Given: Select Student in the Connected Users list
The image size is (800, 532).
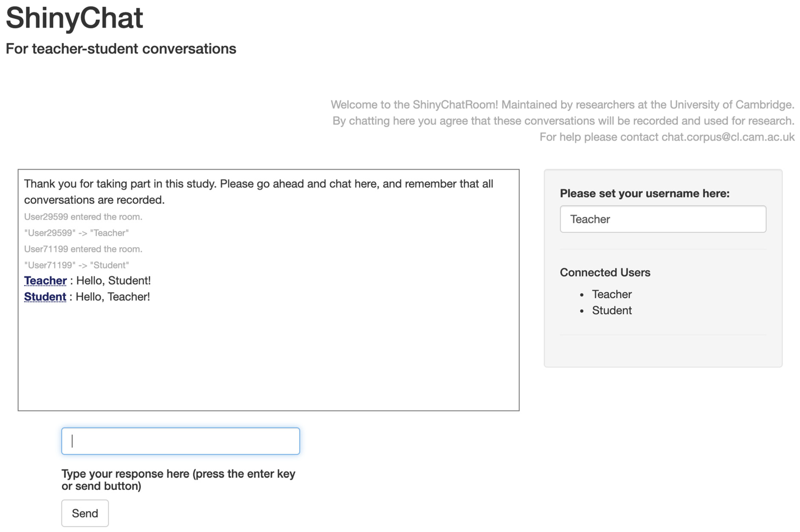Looking at the screenshot, I should point(612,310).
